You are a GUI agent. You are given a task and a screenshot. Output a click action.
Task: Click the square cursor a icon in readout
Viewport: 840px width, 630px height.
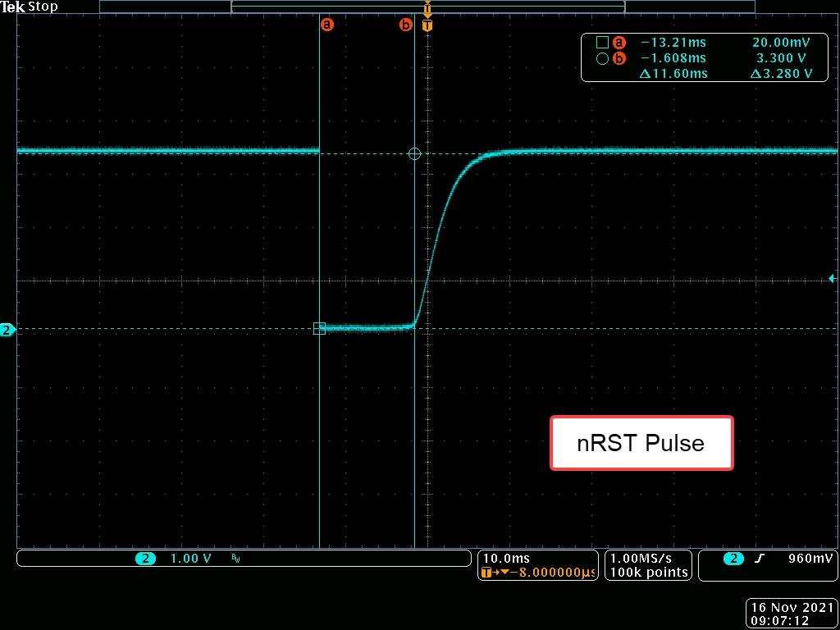point(602,43)
